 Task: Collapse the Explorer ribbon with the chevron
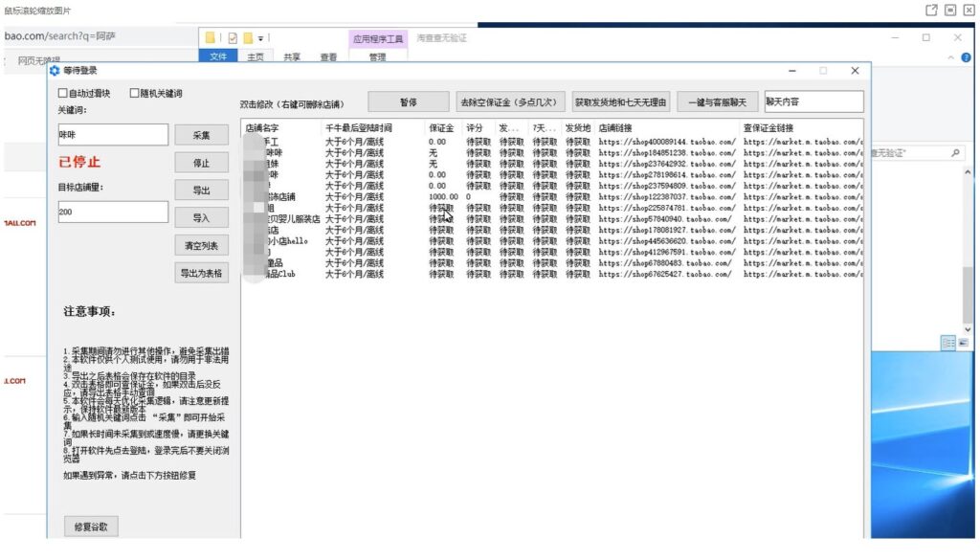950,57
